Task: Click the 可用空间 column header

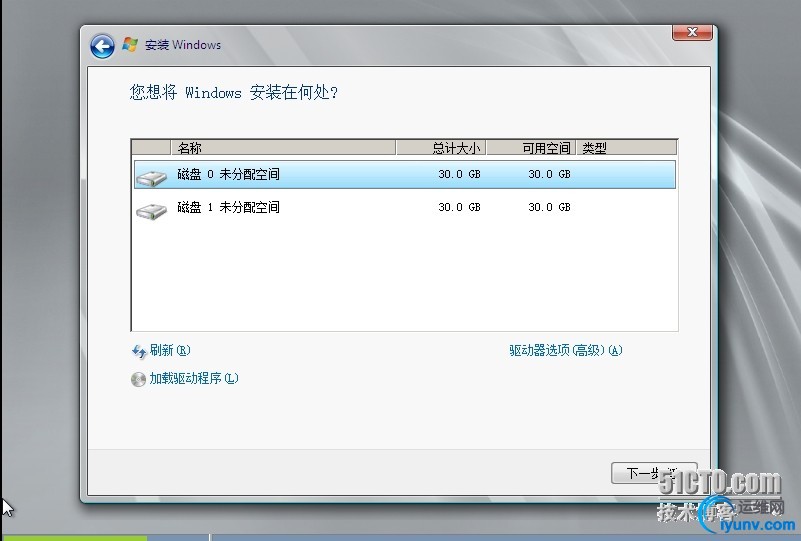Action: click(531, 148)
